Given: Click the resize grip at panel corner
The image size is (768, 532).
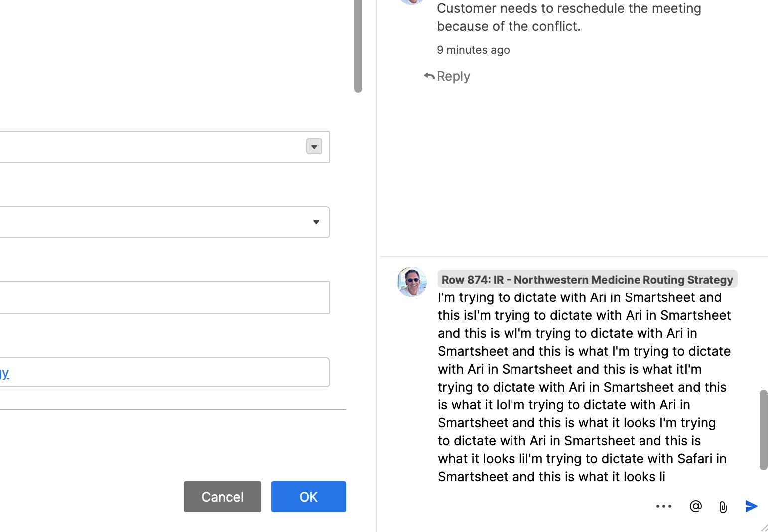Looking at the screenshot, I should point(764,528).
